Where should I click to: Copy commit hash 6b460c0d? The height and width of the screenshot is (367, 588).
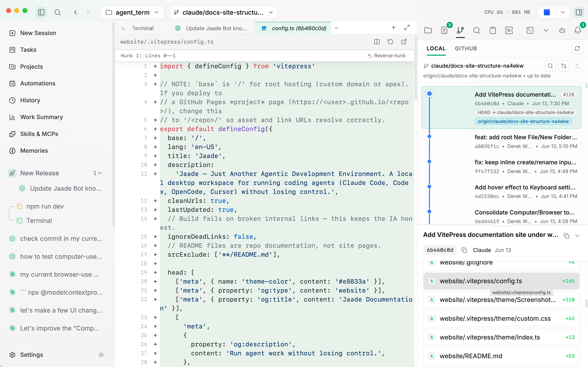pos(464,250)
